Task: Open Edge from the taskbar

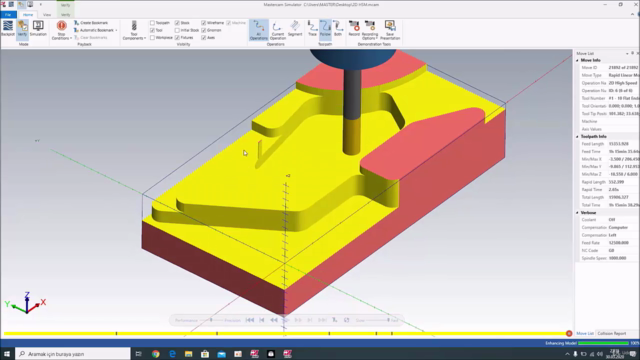Action: tap(172, 354)
